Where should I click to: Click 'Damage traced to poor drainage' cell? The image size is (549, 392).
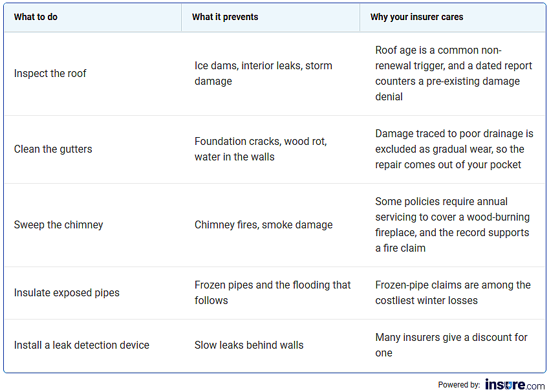pyautogui.click(x=454, y=149)
